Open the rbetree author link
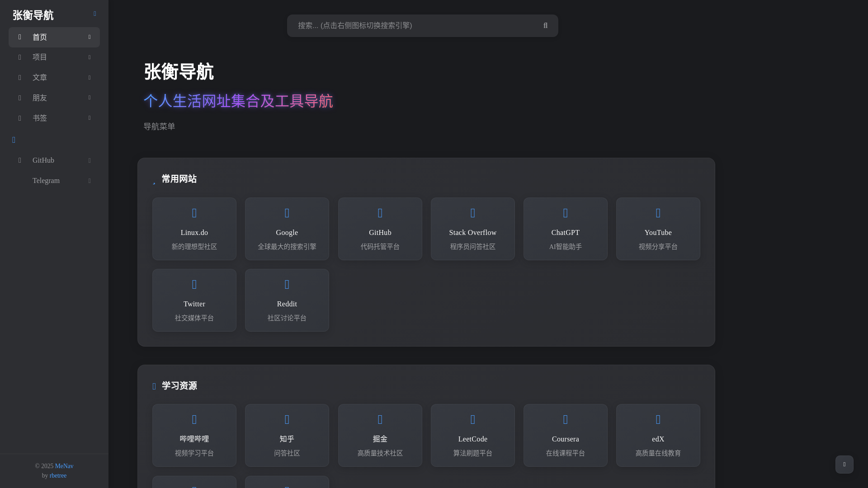 tap(58, 475)
